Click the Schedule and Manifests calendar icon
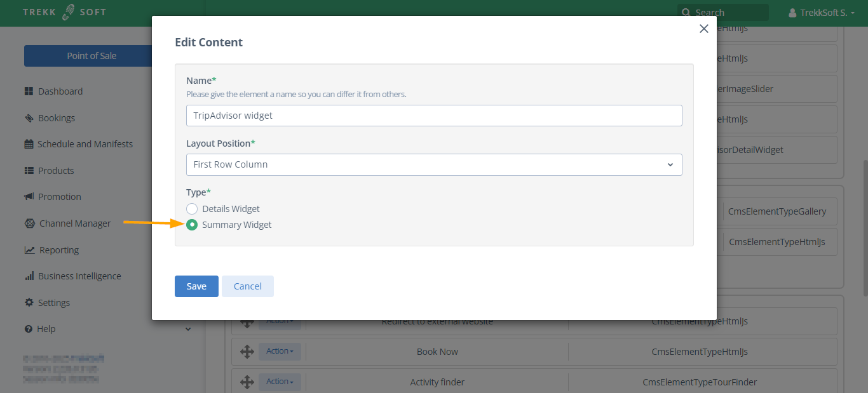868x393 pixels. (x=29, y=144)
